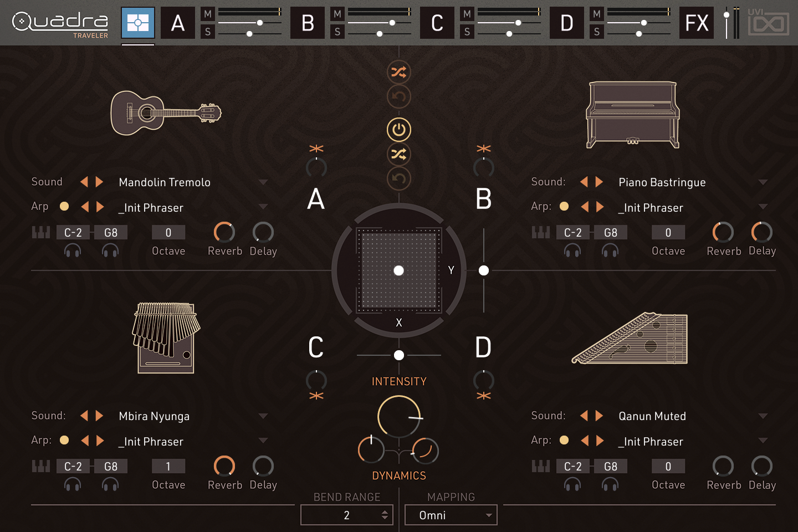
Task: Open the Qanun Muted sound dropdown
Action: (x=763, y=416)
